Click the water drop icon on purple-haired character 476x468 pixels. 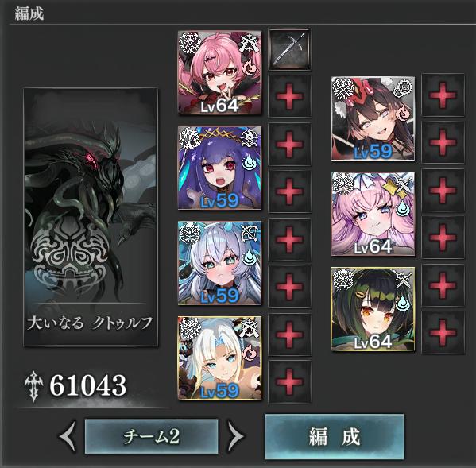coord(250,162)
